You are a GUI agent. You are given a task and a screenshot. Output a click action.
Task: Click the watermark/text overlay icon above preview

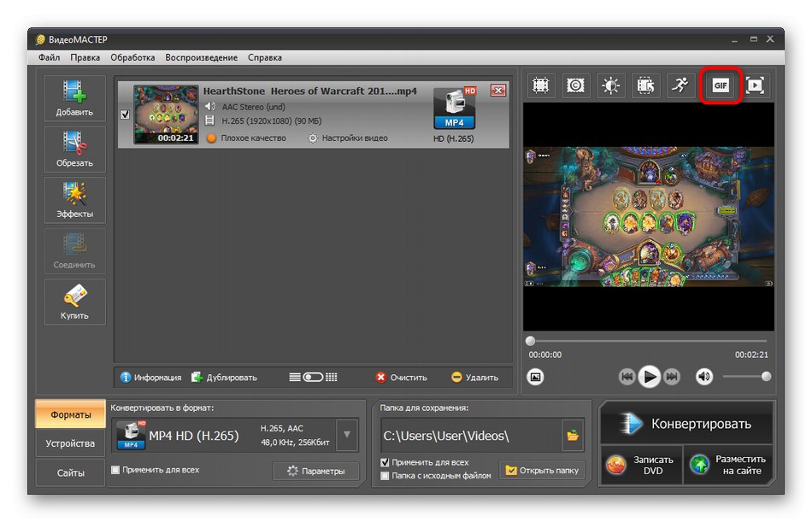click(x=575, y=85)
